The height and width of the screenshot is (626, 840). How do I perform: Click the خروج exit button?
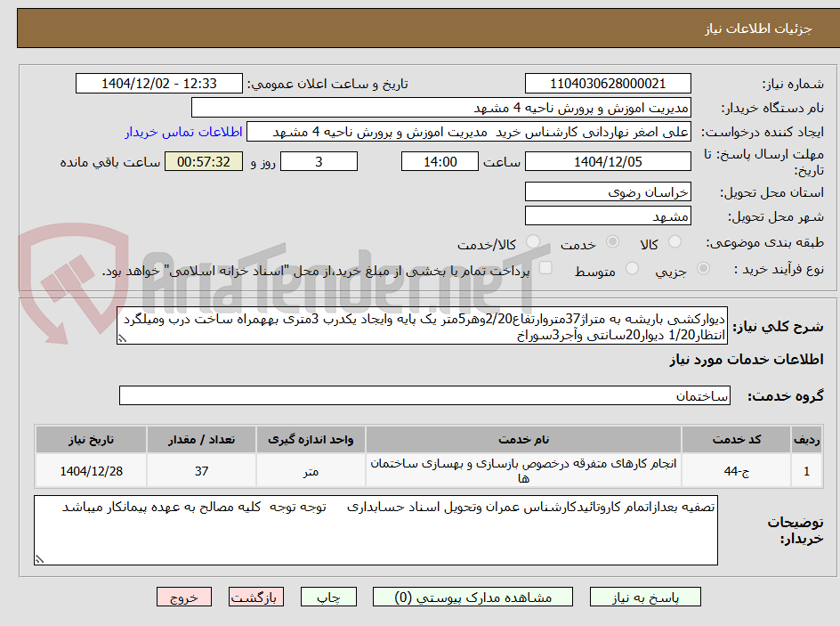pos(183,597)
